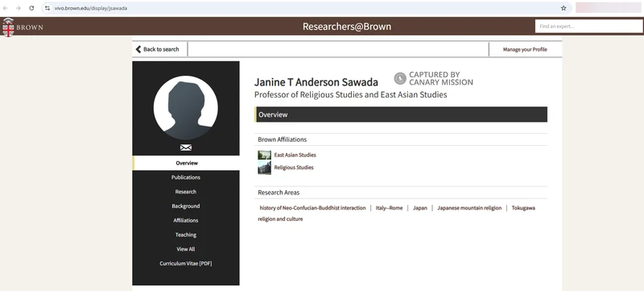Open Curriculum Vitae [PDF] link
The width and height of the screenshot is (644, 291).
click(186, 264)
